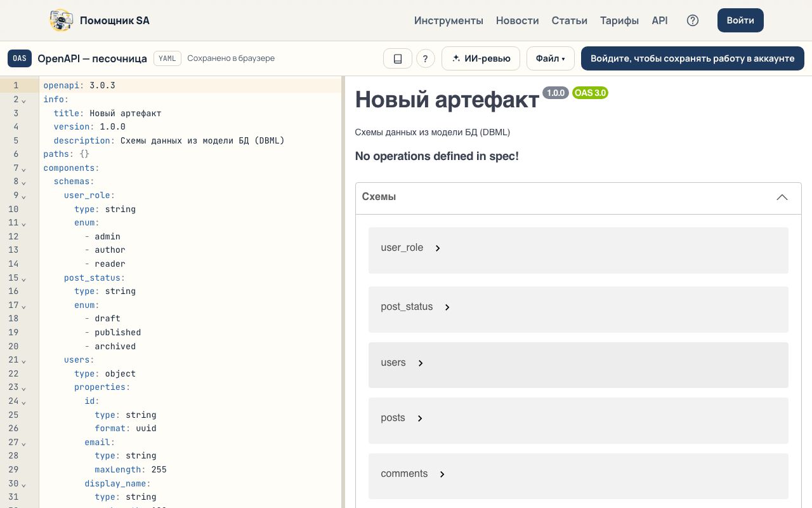Fold users block at line 21

[23, 360]
